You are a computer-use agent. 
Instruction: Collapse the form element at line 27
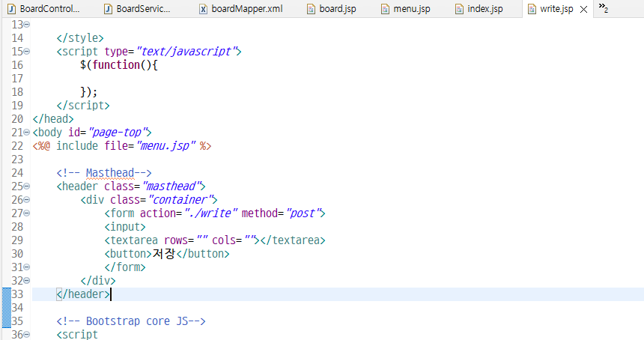point(27,213)
